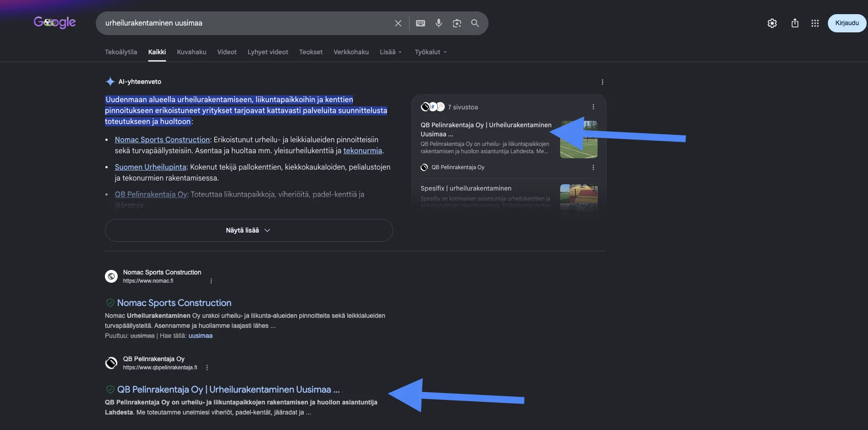Click the share icon in header
Image resolution: width=868 pixels, height=430 pixels.
(x=795, y=23)
